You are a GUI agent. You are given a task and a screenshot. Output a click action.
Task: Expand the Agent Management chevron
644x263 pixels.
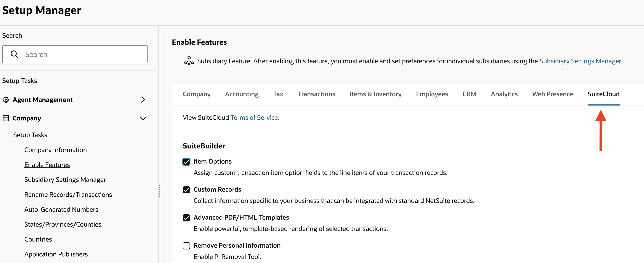(143, 100)
